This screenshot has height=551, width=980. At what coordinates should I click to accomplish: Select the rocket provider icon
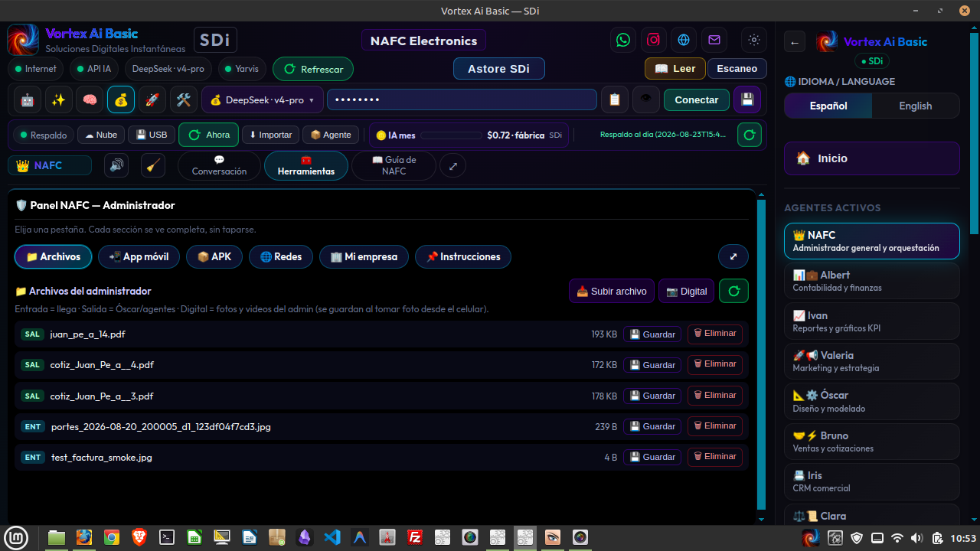tap(152, 99)
